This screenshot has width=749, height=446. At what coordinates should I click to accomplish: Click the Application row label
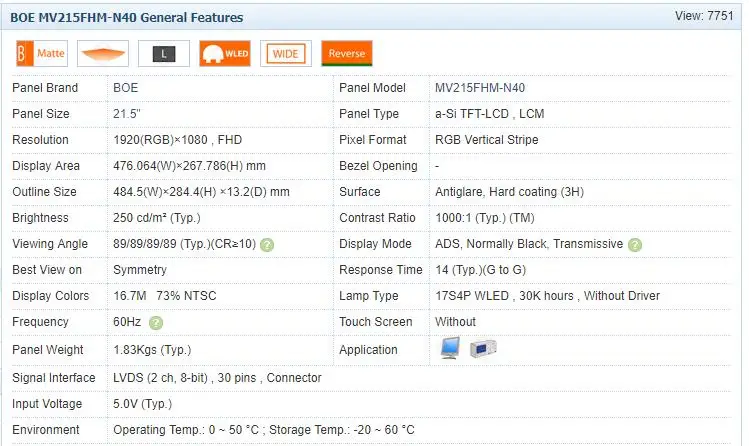[x=368, y=350]
